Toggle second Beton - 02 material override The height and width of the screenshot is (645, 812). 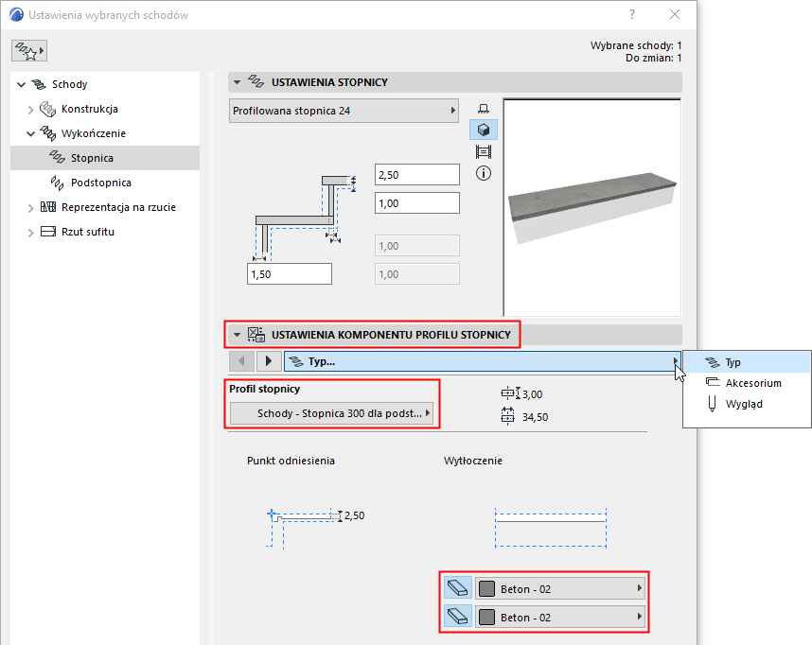pos(458,617)
